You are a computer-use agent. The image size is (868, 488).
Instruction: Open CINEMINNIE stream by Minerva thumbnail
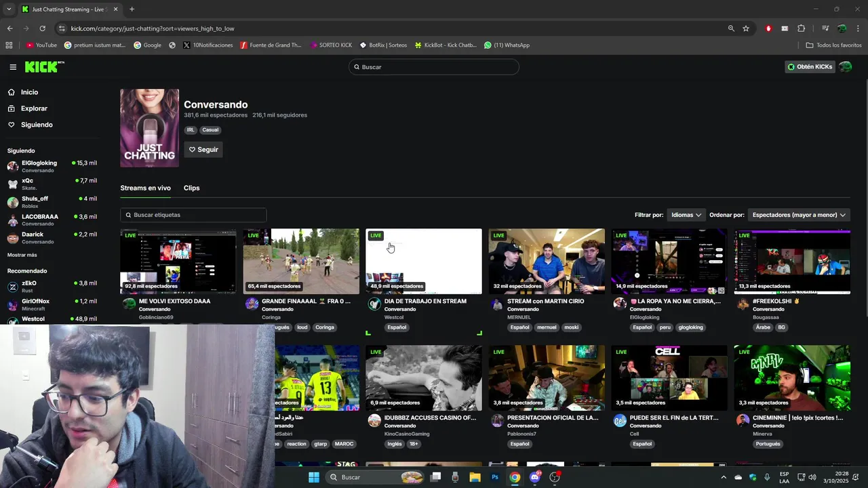point(792,378)
